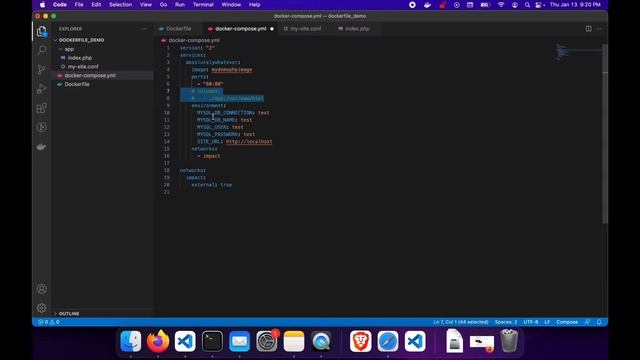Open Explorer panel More Actions ellipsis
The image size is (640, 360).
tap(144, 29)
